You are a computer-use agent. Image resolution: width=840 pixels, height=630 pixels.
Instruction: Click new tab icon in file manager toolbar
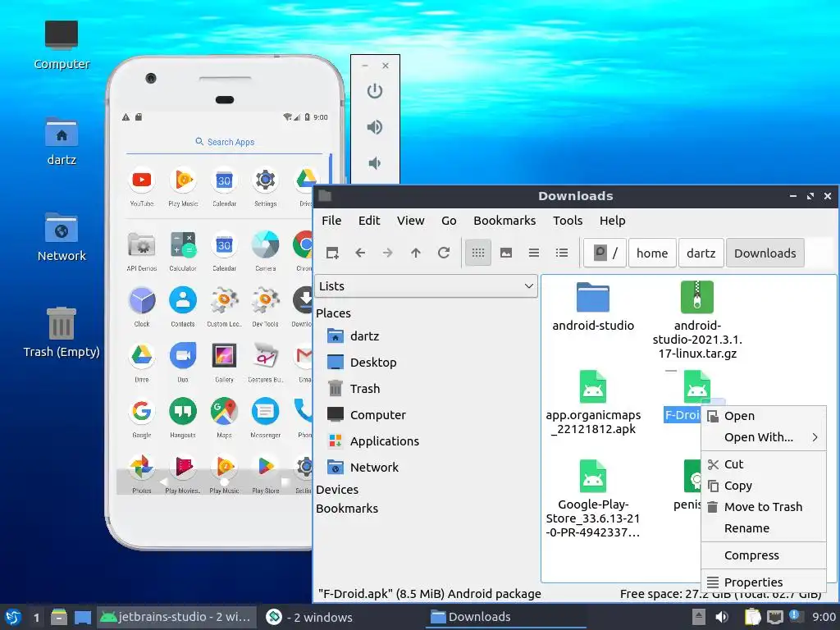coord(332,253)
